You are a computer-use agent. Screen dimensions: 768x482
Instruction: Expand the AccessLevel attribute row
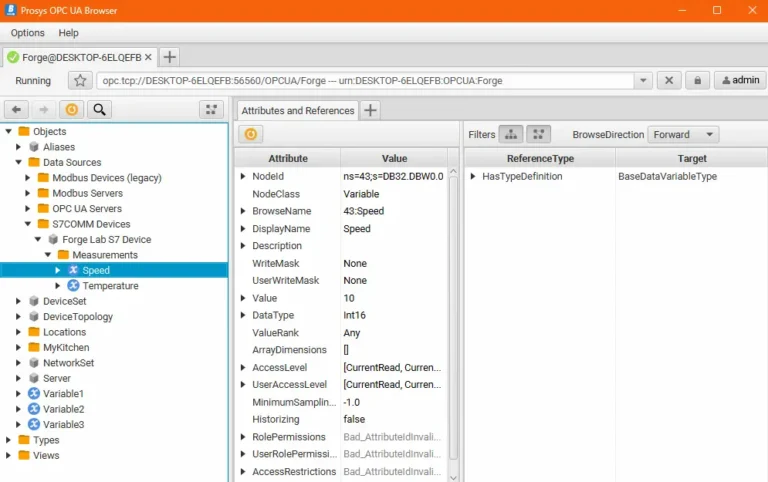coord(243,367)
